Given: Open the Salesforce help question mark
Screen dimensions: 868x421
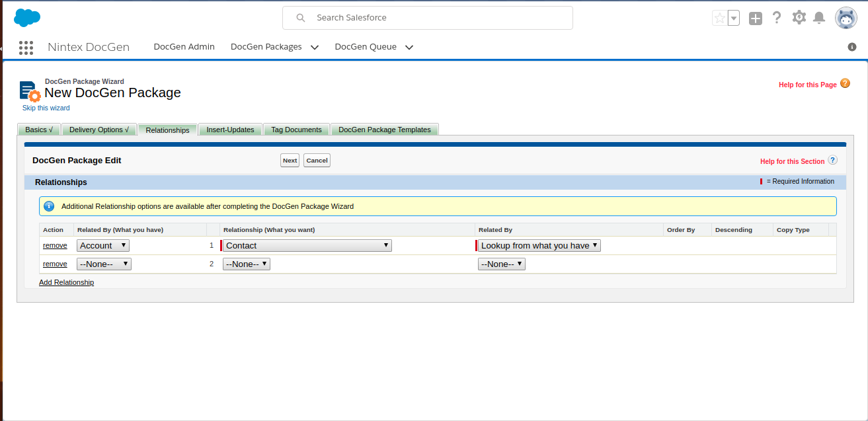Looking at the screenshot, I should click(777, 18).
